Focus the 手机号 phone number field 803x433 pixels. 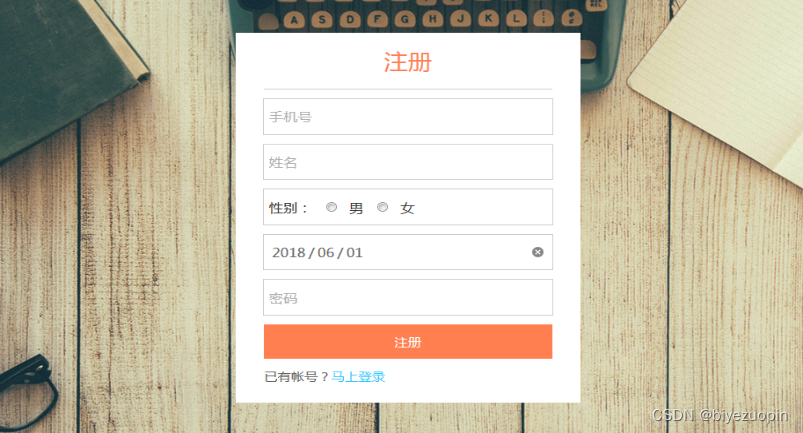408,117
